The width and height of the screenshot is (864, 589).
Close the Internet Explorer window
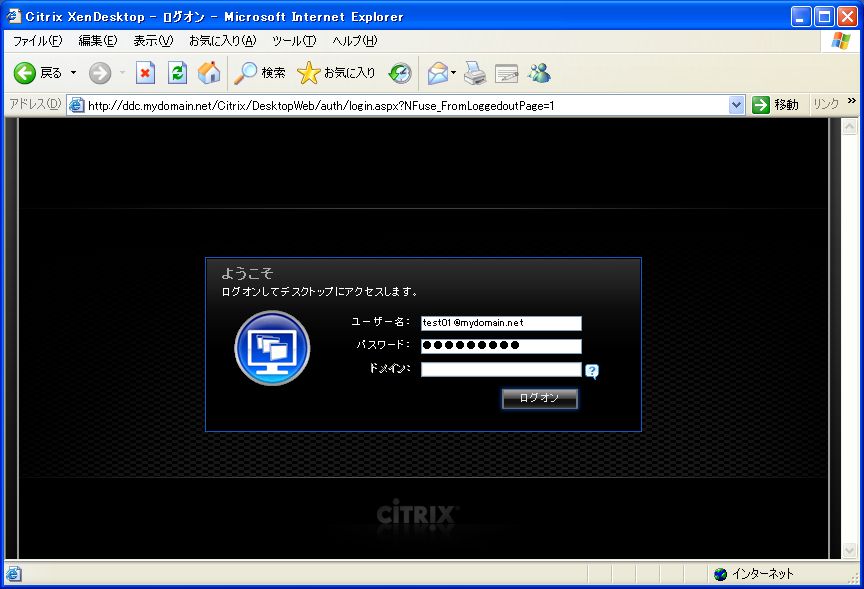(x=847, y=17)
